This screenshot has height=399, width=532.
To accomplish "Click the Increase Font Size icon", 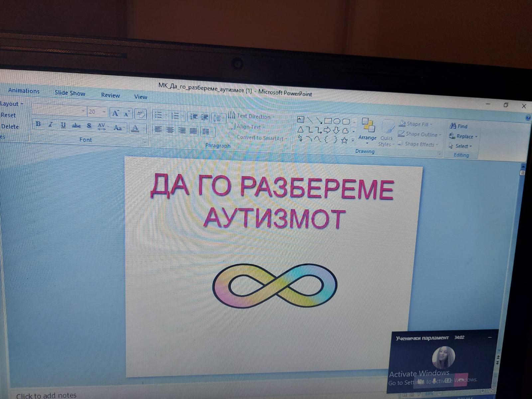I will [x=115, y=113].
